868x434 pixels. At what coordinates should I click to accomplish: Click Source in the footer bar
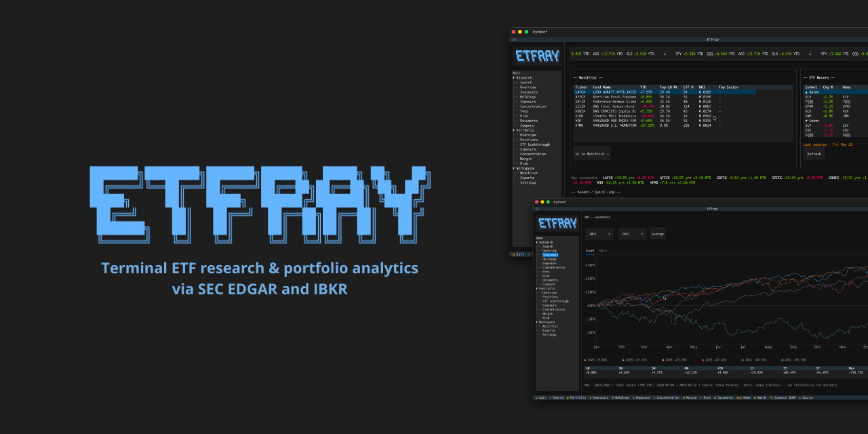tap(806, 397)
